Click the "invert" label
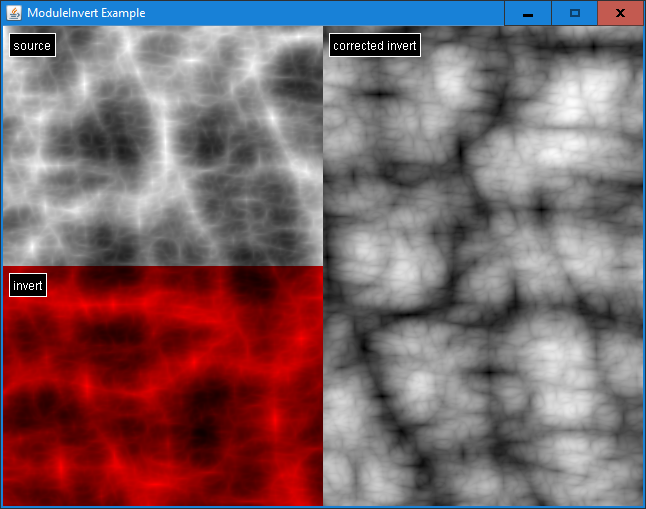 coord(28,286)
